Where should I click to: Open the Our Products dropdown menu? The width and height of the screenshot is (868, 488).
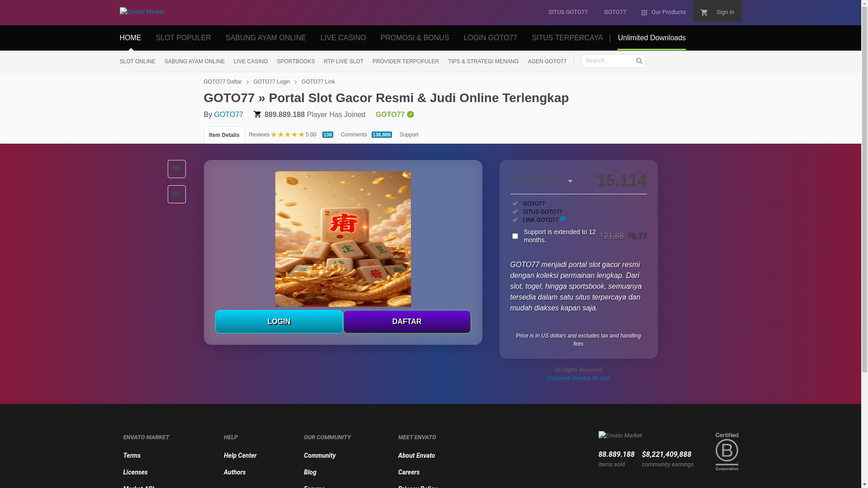pos(663,12)
